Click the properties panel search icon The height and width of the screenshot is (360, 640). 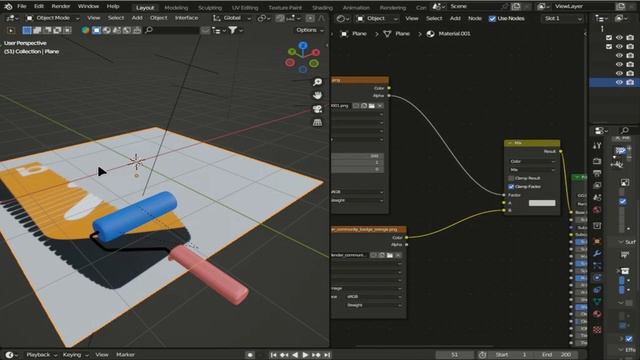tap(624, 131)
